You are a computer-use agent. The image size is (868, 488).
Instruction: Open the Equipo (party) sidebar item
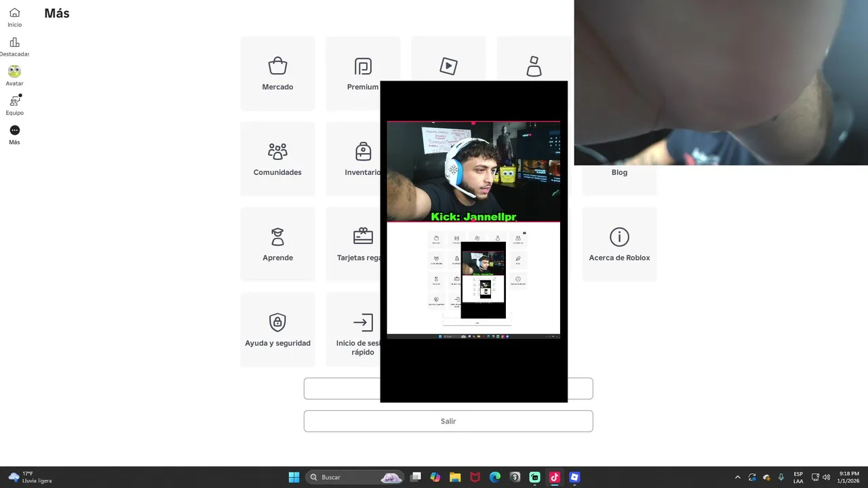click(14, 105)
